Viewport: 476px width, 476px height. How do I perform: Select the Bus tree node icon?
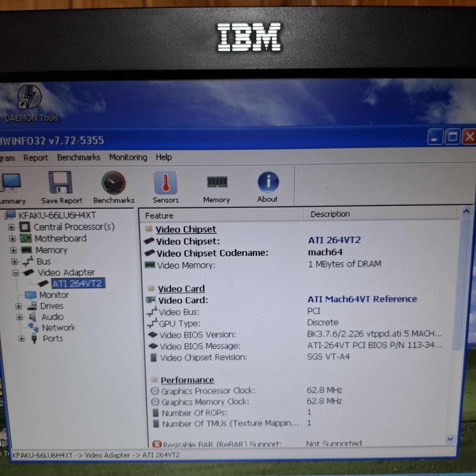pyautogui.click(x=28, y=262)
